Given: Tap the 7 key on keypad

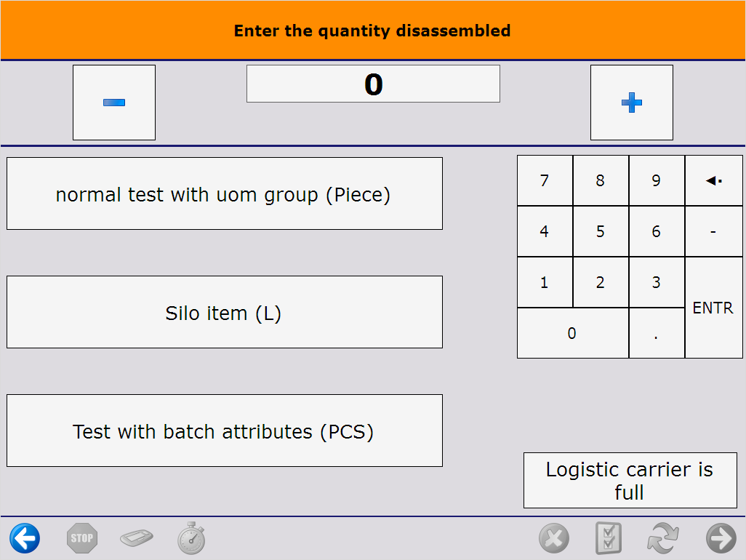Looking at the screenshot, I should (545, 180).
